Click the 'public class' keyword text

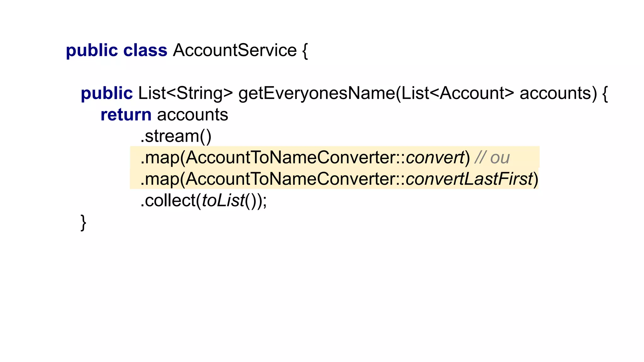click(x=117, y=51)
